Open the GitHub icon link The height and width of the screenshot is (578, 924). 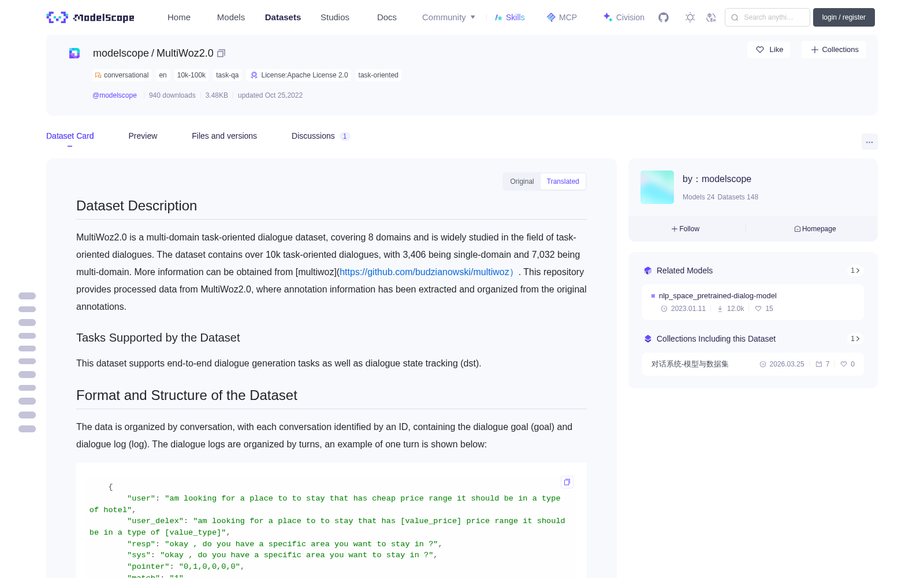point(664,17)
